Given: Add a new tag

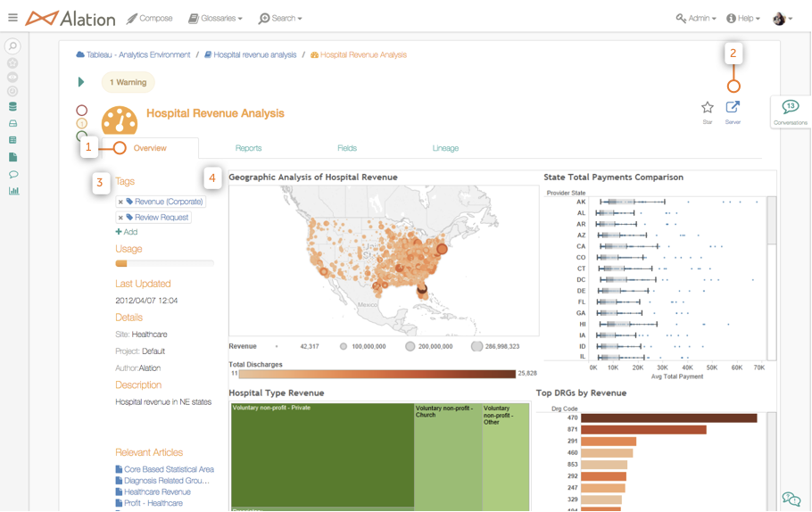Looking at the screenshot, I should (127, 232).
